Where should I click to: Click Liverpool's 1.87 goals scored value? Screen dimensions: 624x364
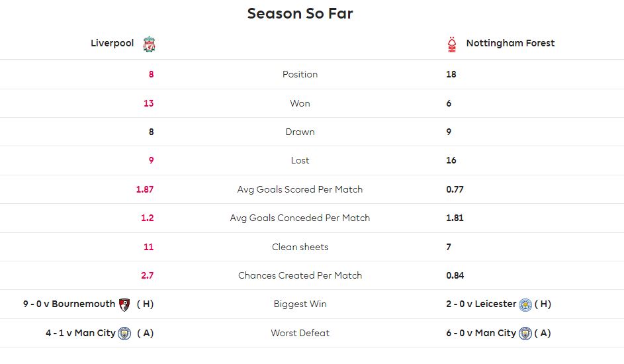pos(145,189)
